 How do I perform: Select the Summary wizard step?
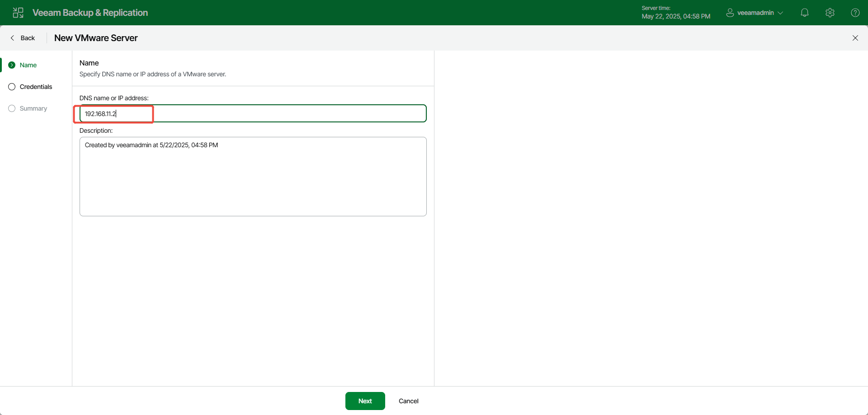(x=33, y=108)
